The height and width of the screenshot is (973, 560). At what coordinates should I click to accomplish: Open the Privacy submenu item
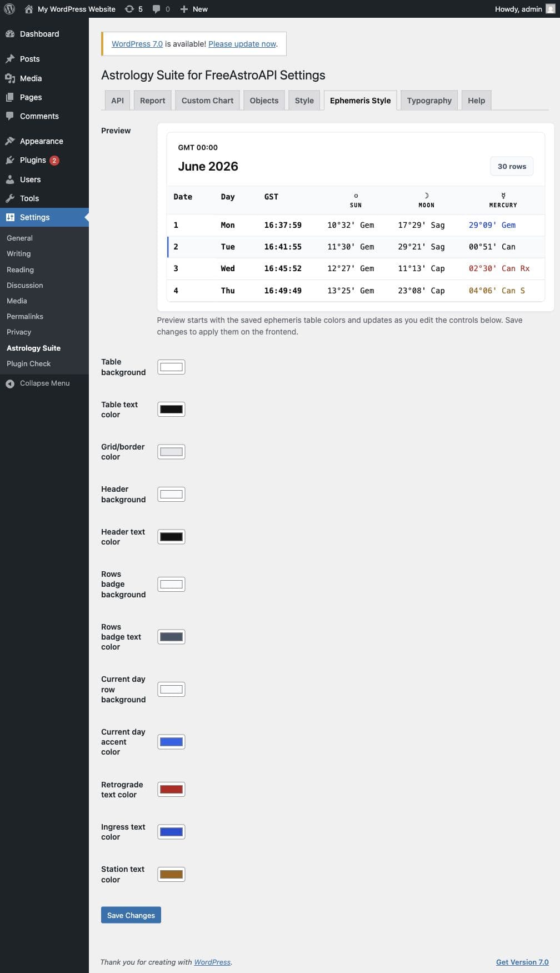(x=19, y=332)
